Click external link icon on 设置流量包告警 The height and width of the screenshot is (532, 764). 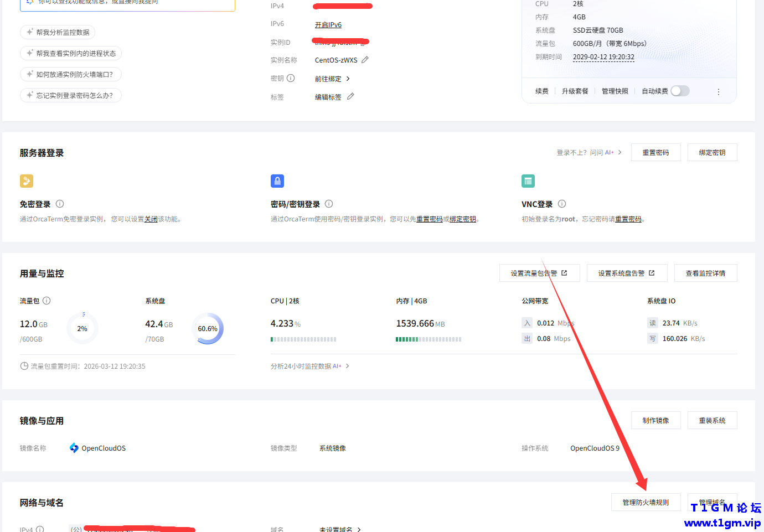pos(564,273)
